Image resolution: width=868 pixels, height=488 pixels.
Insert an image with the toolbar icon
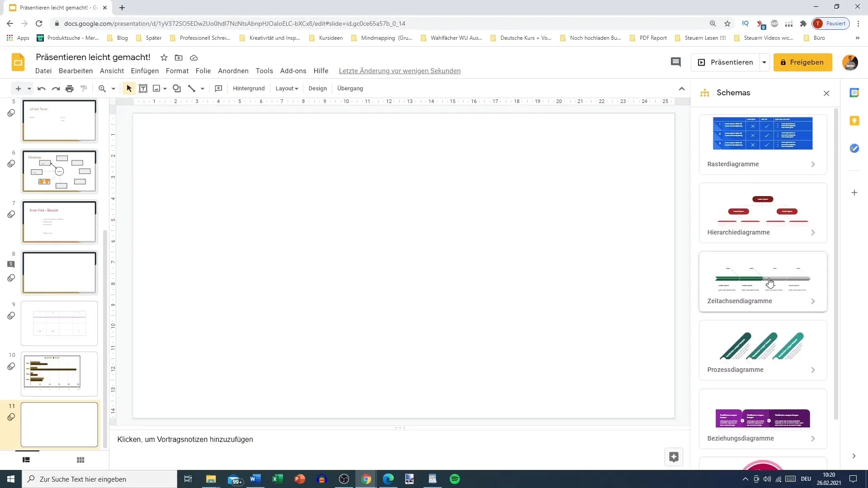156,89
